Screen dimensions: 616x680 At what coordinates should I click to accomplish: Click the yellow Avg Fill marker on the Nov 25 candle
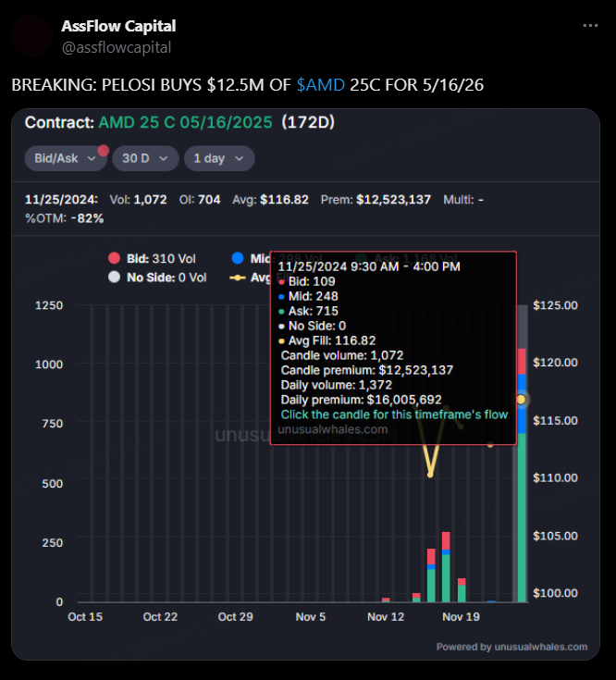tap(521, 399)
